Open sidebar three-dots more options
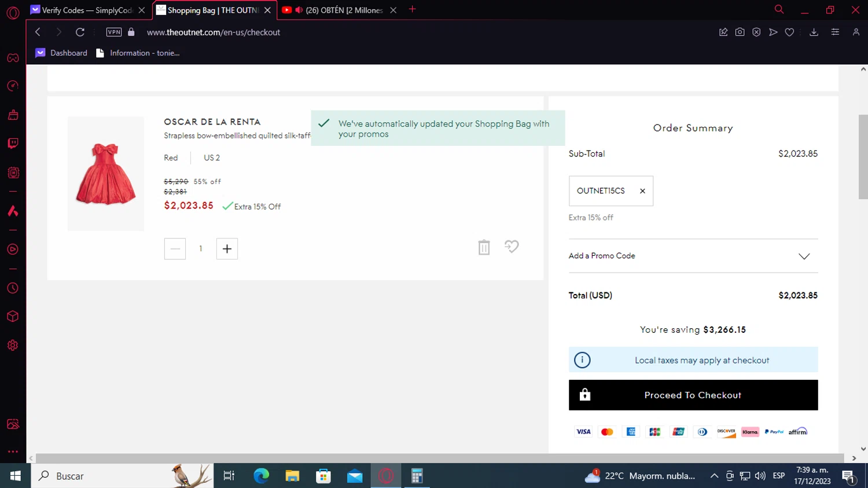868x488 pixels. (13, 452)
